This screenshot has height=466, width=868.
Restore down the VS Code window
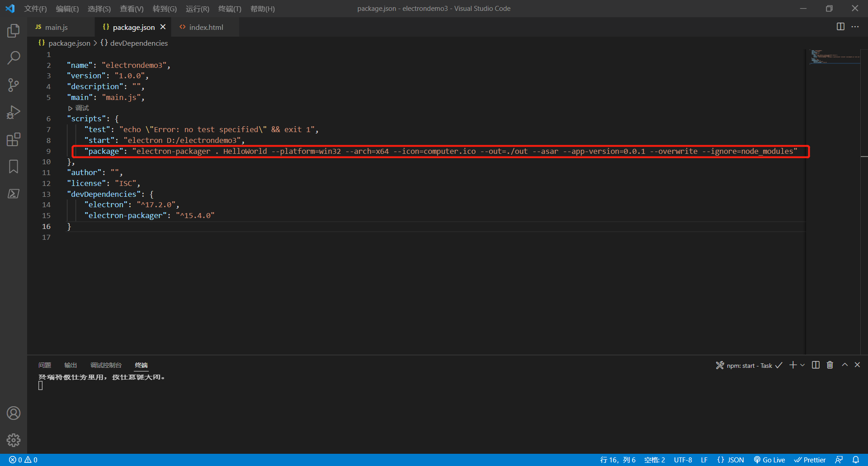tap(829, 9)
